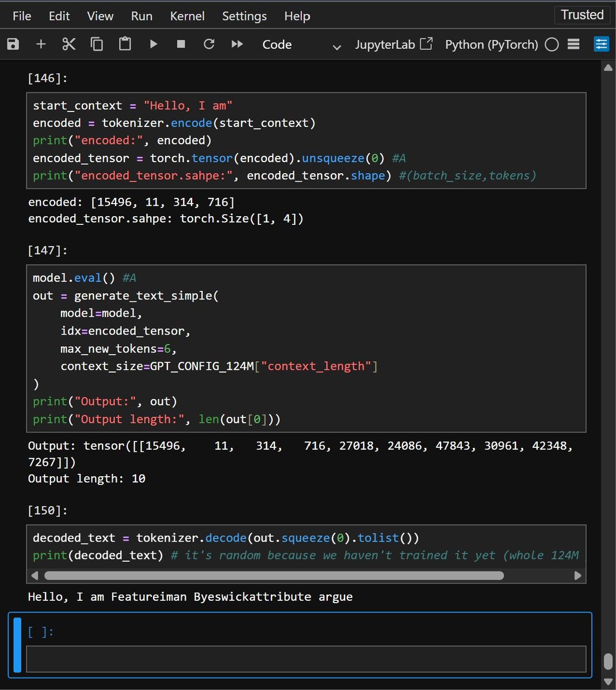Toggle the settings sliders icon at toolbar end
616x690 pixels.
coord(601,44)
